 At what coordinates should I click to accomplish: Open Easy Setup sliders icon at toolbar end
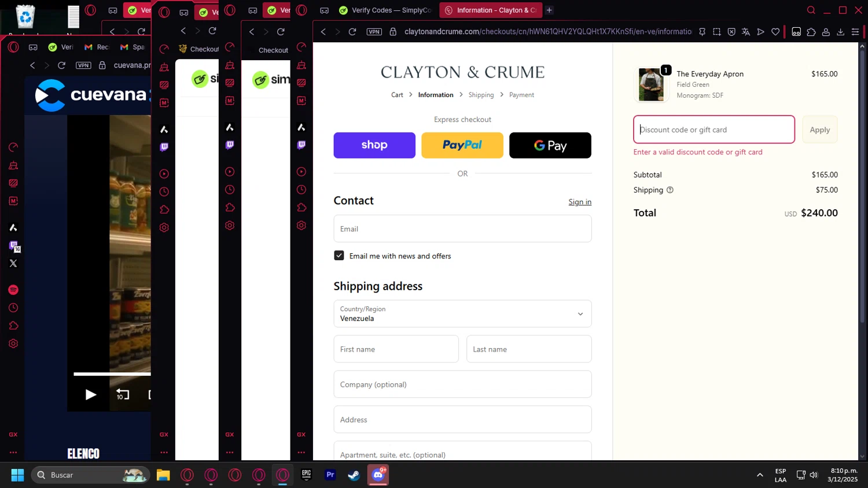(855, 32)
